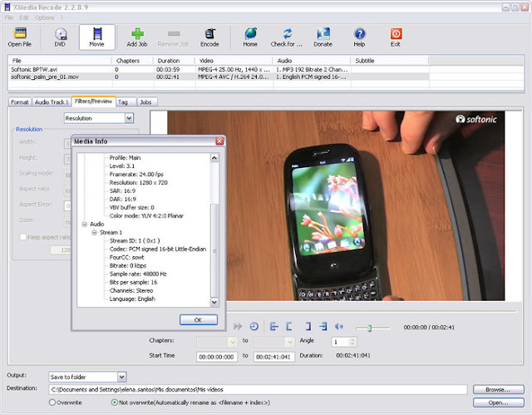Open the Resolution filter dropdown
This screenshot has height=415, width=532.
coord(129,118)
